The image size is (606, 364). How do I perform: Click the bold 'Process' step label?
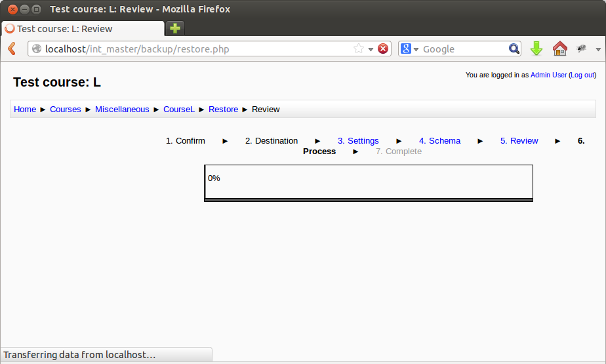319,152
